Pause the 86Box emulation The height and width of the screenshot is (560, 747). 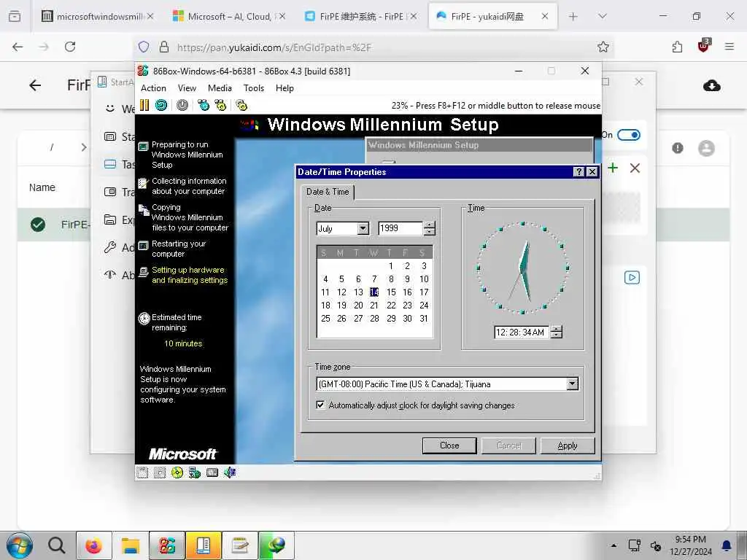144,105
